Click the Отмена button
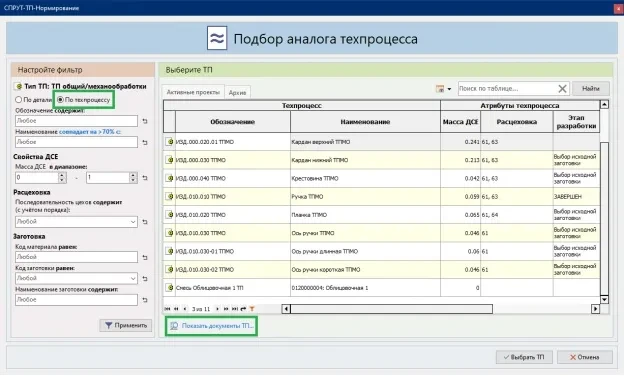This screenshot has height=376, width=624. (x=584, y=357)
